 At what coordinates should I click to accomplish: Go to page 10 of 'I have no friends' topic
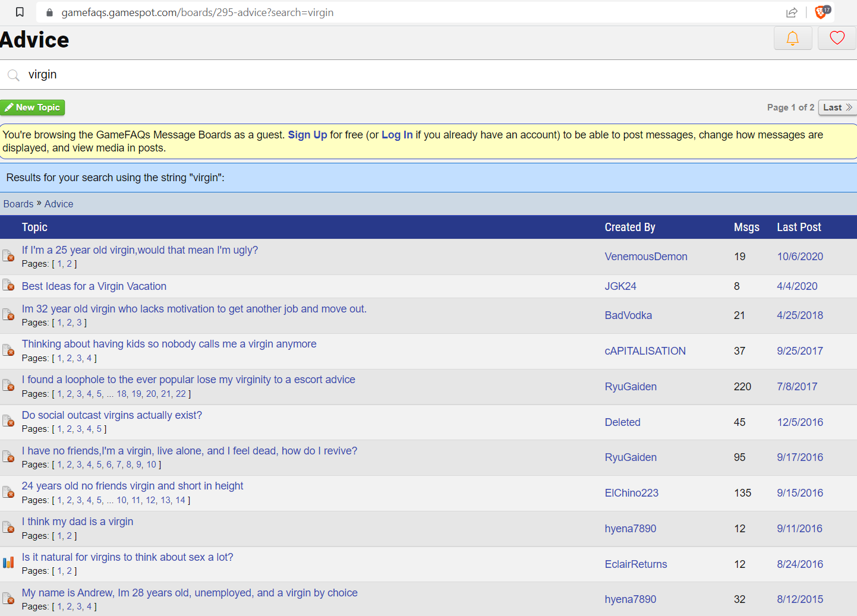point(152,465)
